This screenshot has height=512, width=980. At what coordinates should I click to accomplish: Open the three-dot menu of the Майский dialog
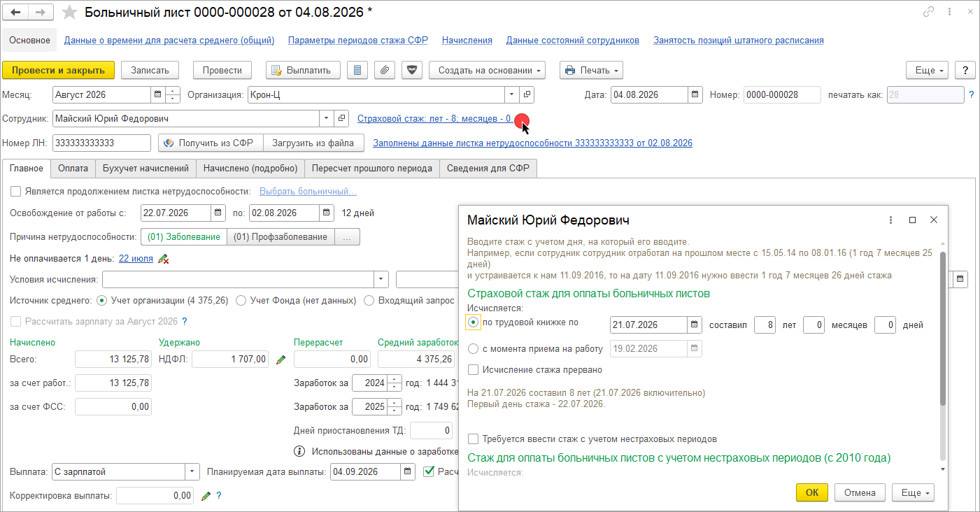890,220
